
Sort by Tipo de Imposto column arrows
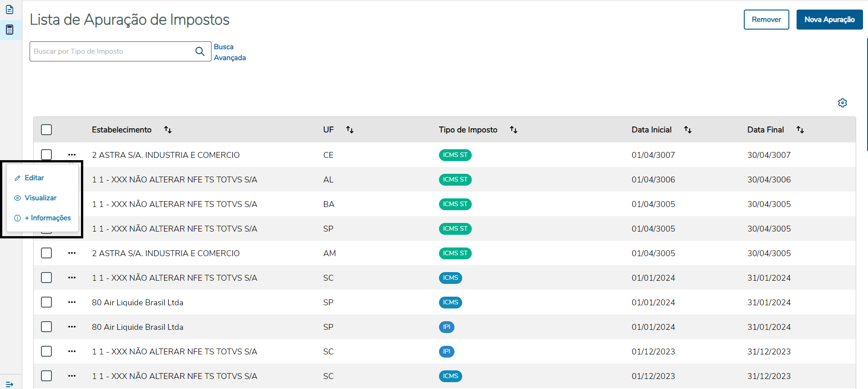(514, 130)
